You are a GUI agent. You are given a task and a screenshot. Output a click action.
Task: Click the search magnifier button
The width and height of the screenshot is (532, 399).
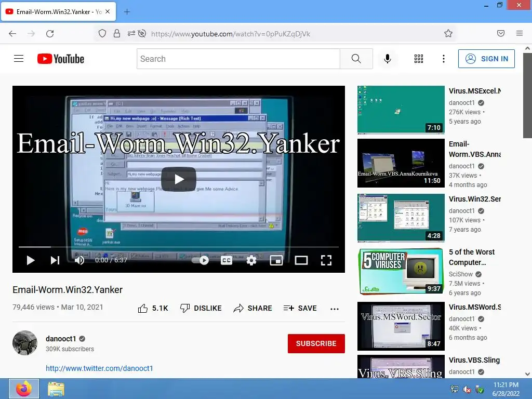pos(356,59)
